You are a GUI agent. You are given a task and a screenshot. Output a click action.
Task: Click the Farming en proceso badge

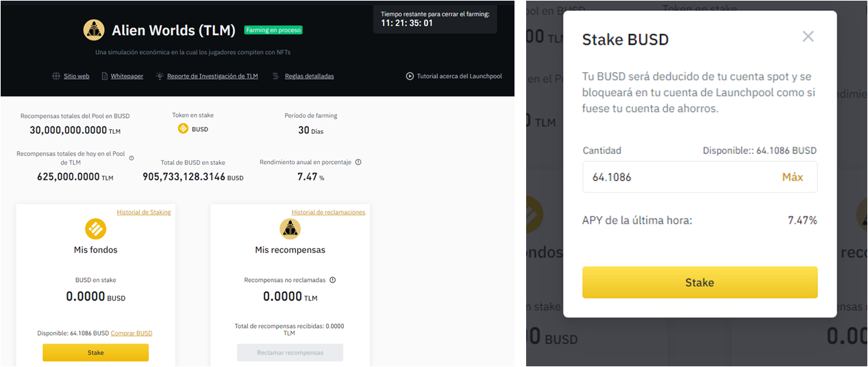coord(273,30)
